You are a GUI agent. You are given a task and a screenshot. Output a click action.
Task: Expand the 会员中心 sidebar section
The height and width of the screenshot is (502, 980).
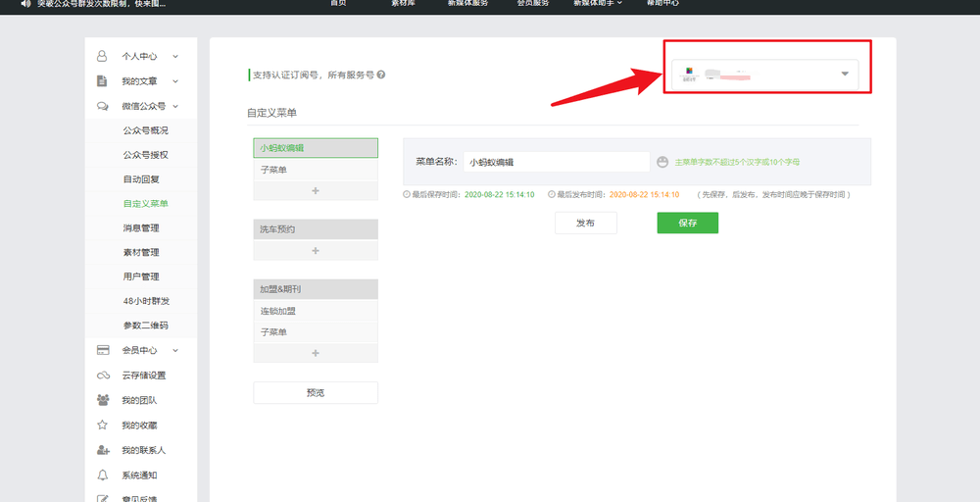click(x=175, y=350)
